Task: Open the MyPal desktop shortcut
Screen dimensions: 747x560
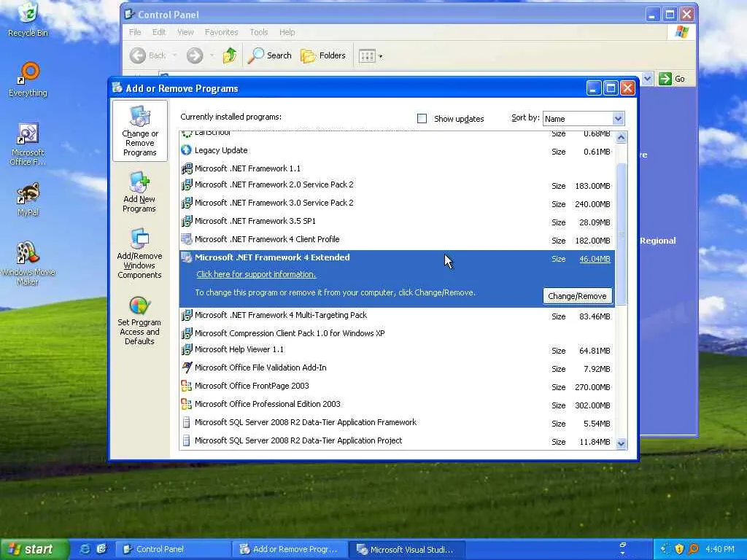Action: point(28,200)
